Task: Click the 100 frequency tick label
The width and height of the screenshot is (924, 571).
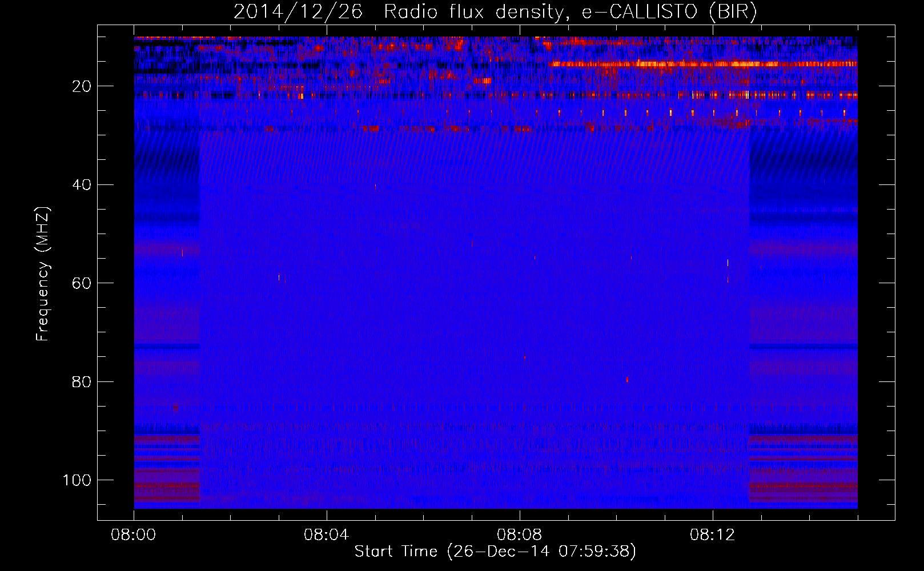Action: point(77,480)
